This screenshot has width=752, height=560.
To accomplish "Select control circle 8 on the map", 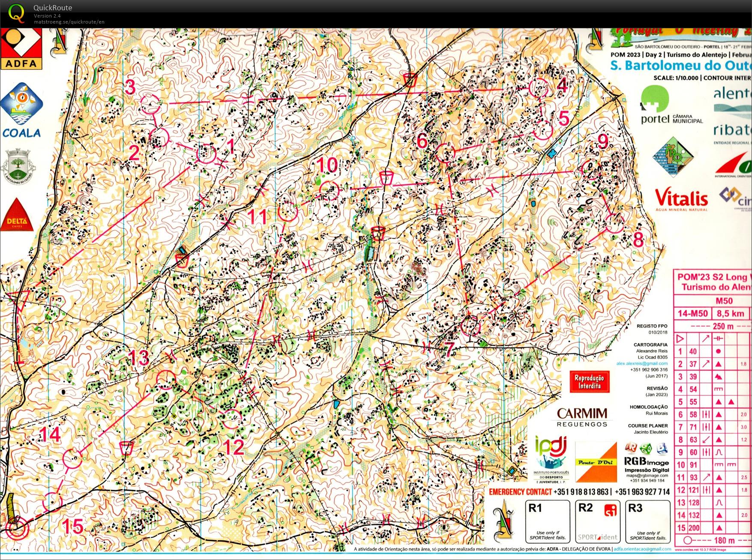I will pos(615,223).
